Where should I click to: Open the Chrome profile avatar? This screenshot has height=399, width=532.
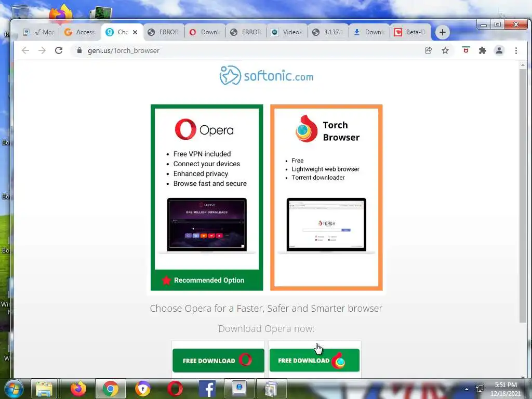(x=499, y=50)
